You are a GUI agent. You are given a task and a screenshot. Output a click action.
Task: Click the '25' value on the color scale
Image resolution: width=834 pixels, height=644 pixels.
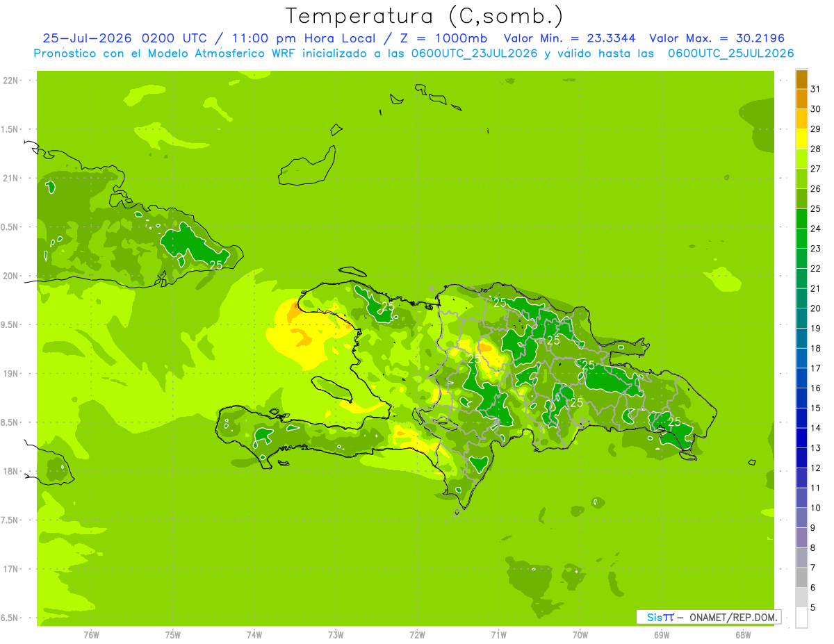[815, 208]
